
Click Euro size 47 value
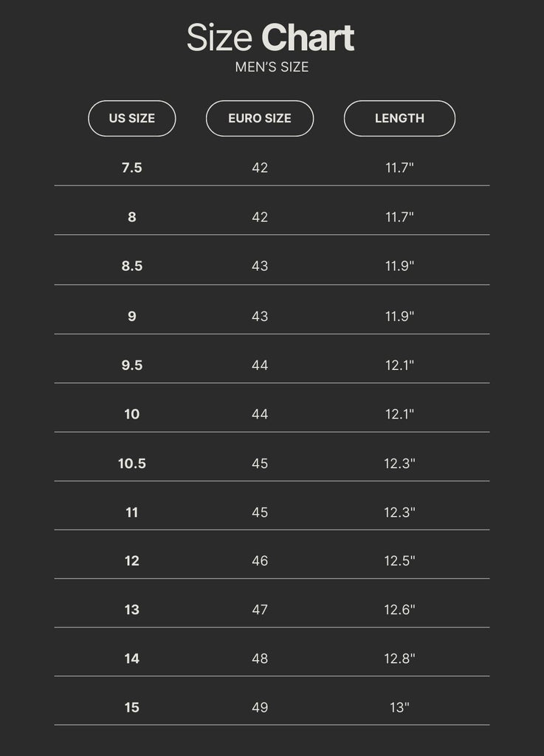click(x=260, y=610)
